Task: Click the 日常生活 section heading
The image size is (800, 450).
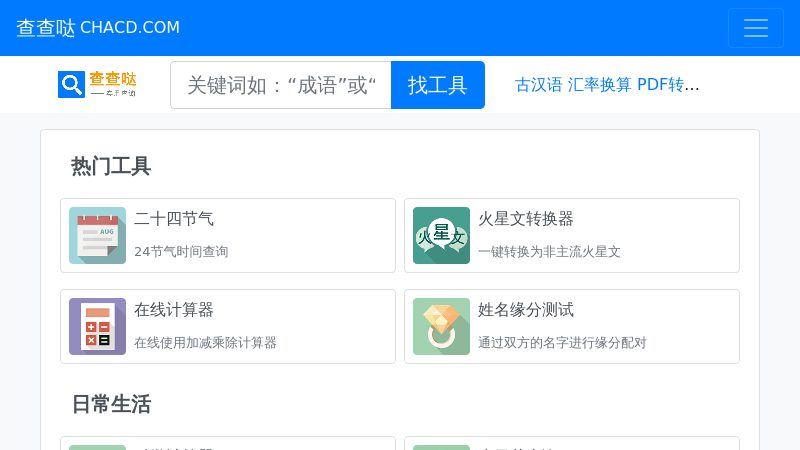Action: pyautogui.click(x=111, y=404)
